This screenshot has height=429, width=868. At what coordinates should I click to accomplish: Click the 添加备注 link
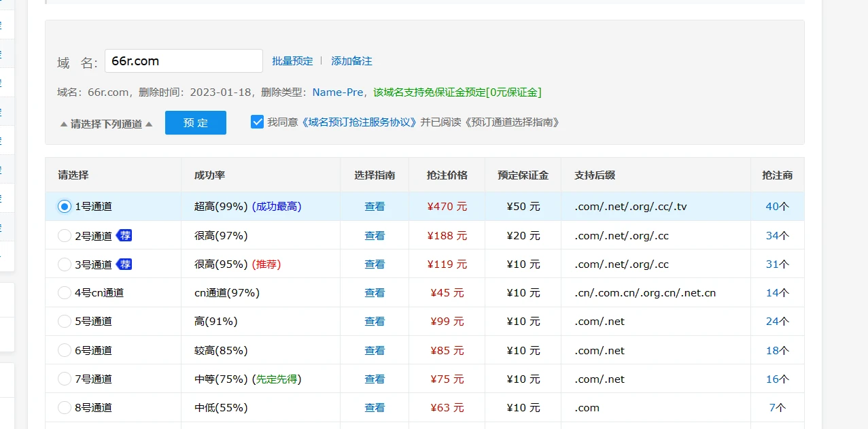[351, 61]
